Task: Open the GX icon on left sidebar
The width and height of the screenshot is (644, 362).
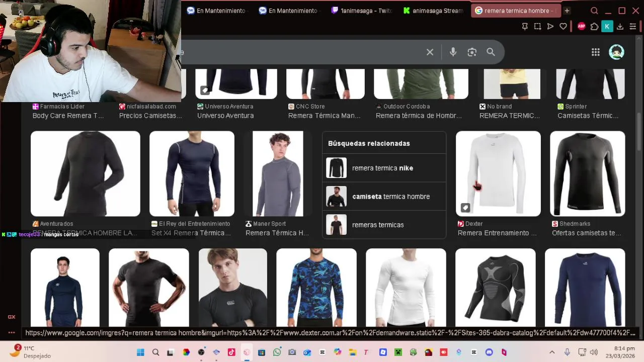Action: pyautogui.click(x=11, y=317)
